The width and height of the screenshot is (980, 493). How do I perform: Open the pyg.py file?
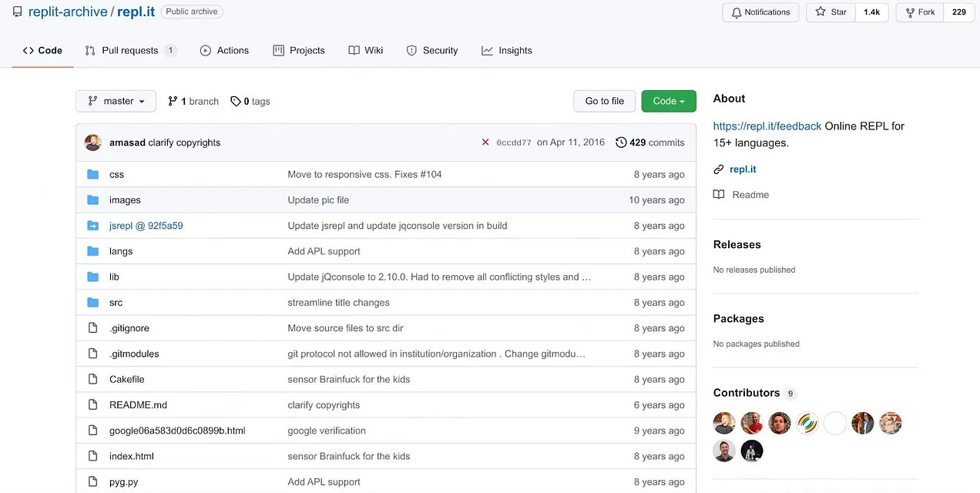(124, 481)
